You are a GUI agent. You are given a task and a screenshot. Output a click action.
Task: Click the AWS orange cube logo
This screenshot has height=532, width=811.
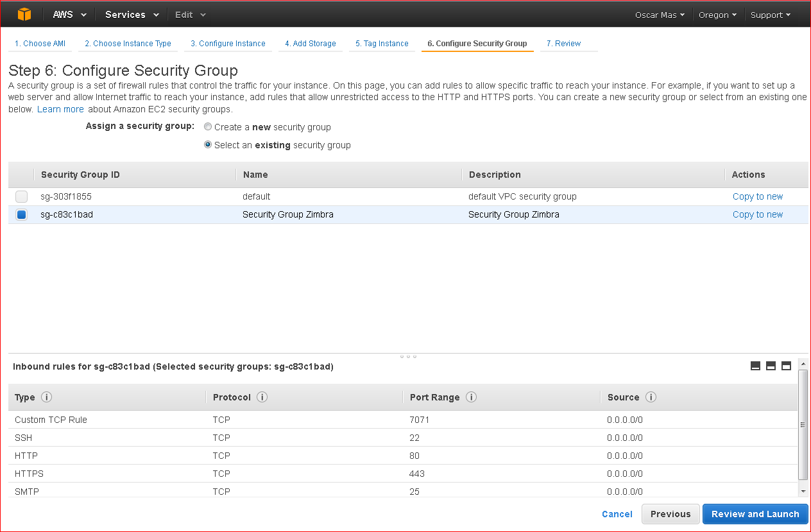(24, 14)
